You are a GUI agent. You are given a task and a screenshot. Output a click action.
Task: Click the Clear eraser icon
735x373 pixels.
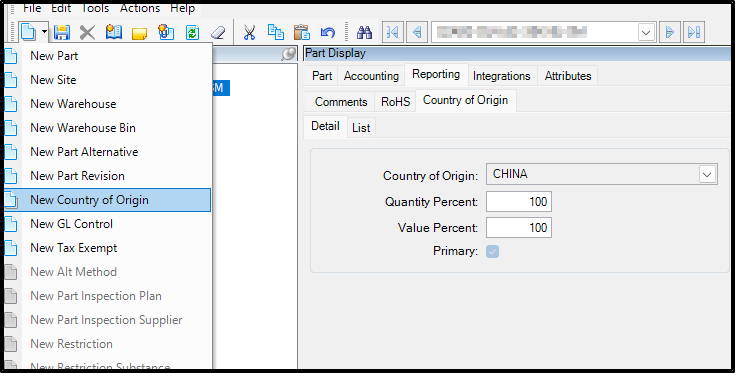pos(218,32)
